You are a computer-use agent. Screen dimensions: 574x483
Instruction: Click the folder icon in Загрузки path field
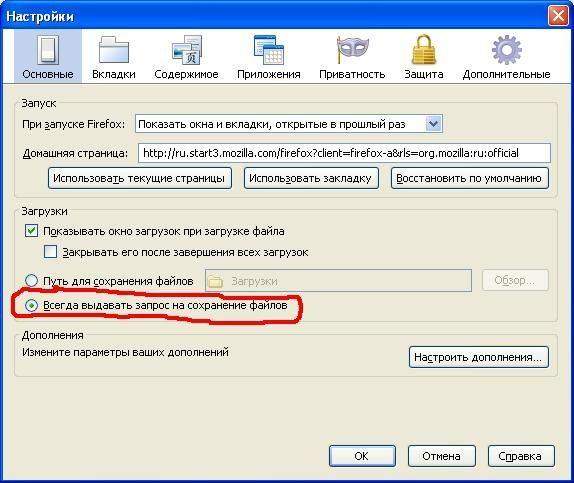216,281
